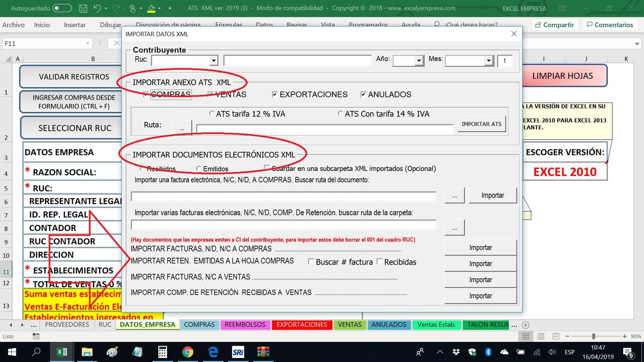Screen dimensions: 644x362
Task: Click the IMPORTAR ATS button
Action: [482, 124]
